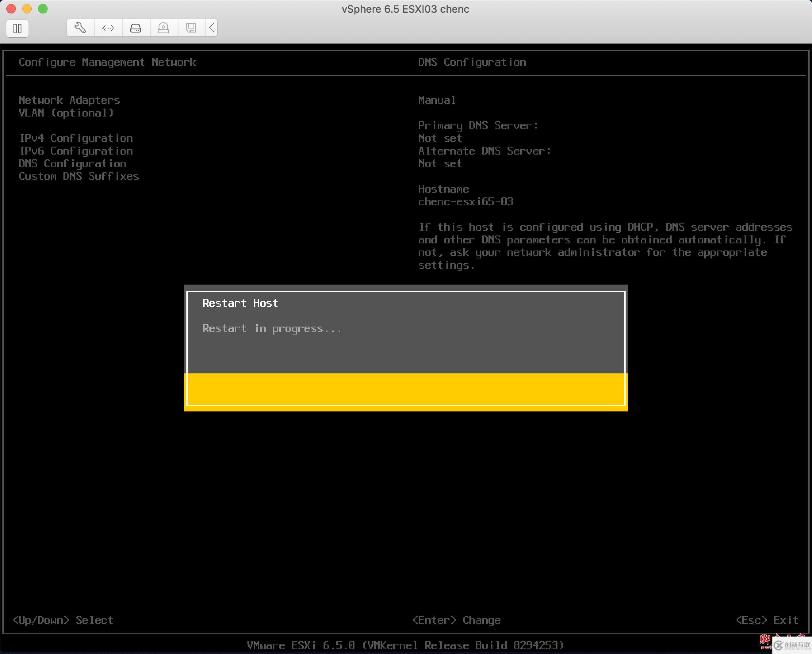Viewport: 812px width, 654px height.
Task: Click the hard disk toolbar icon
Action: pos(136,28)
